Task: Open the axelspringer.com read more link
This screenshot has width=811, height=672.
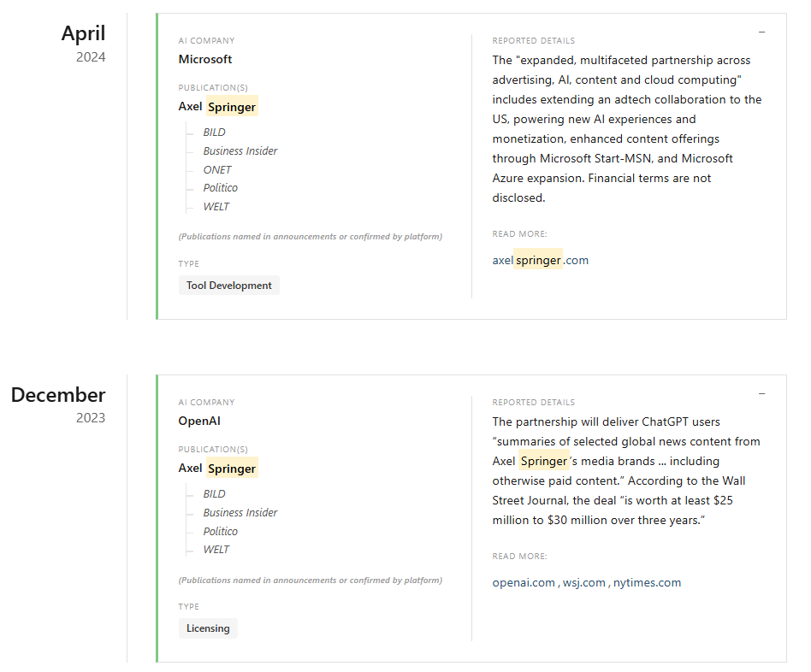Action: tap(540, 260)
